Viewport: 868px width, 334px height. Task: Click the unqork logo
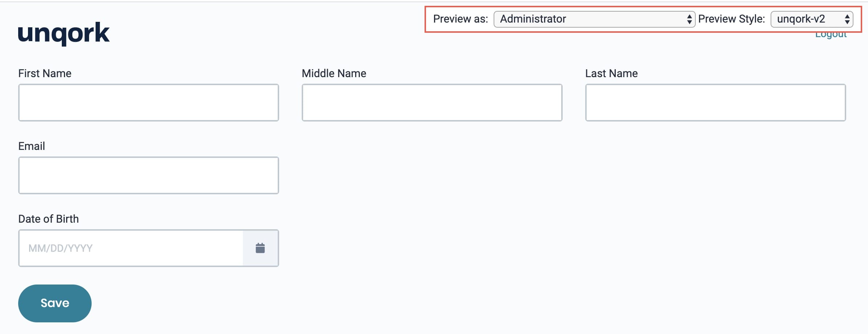pos(64,33)
